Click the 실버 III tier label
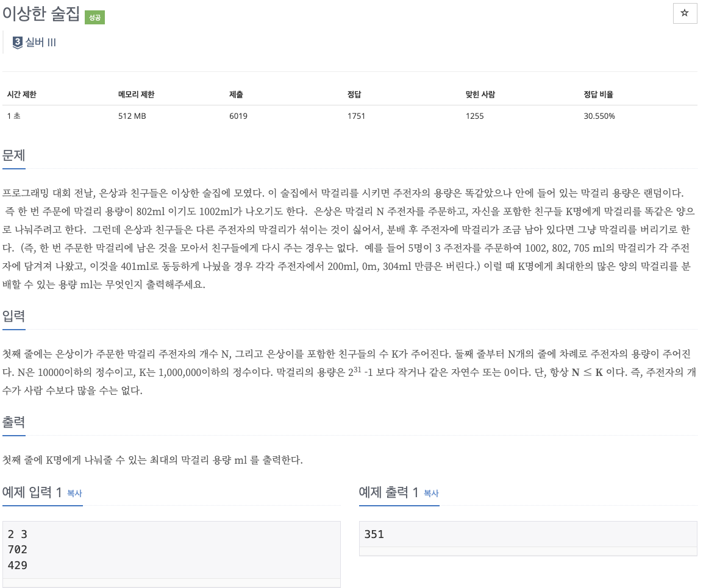The image size is (706, 588). [x=41, y=43]
